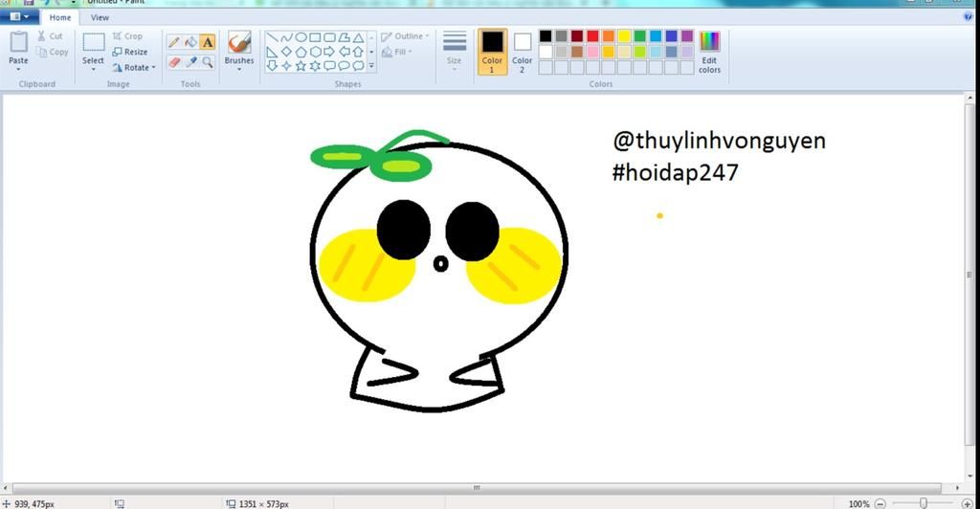Choose the Rectangle shape
This screenshot has width=980, height=509.
point(315,37)
